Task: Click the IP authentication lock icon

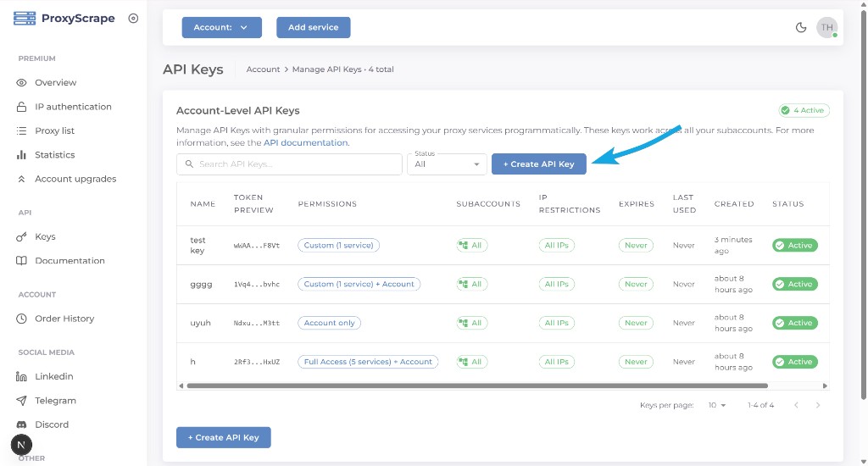Action: pos(21,107)
